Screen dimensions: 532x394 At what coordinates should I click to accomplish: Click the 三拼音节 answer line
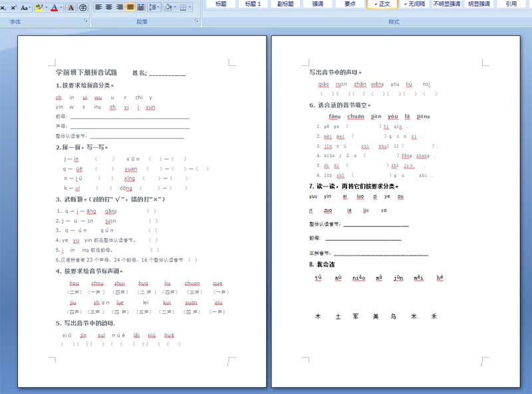[381, 254]
